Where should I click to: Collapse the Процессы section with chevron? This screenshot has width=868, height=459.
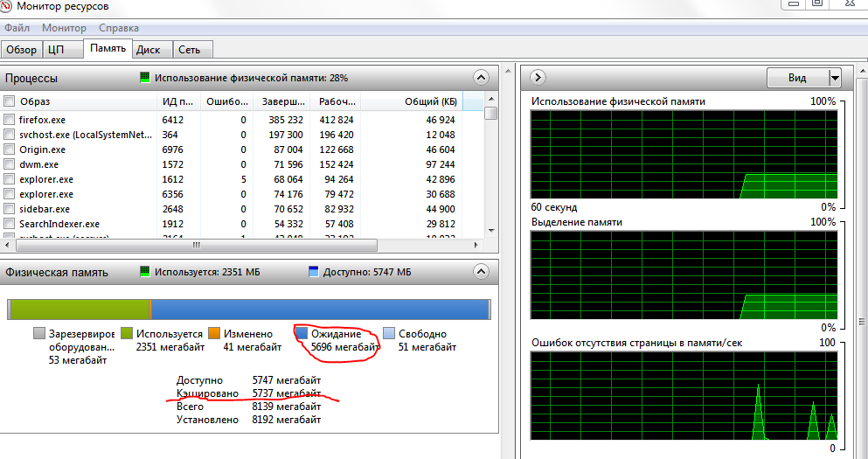pyautogui.click(x=481, y=78)
